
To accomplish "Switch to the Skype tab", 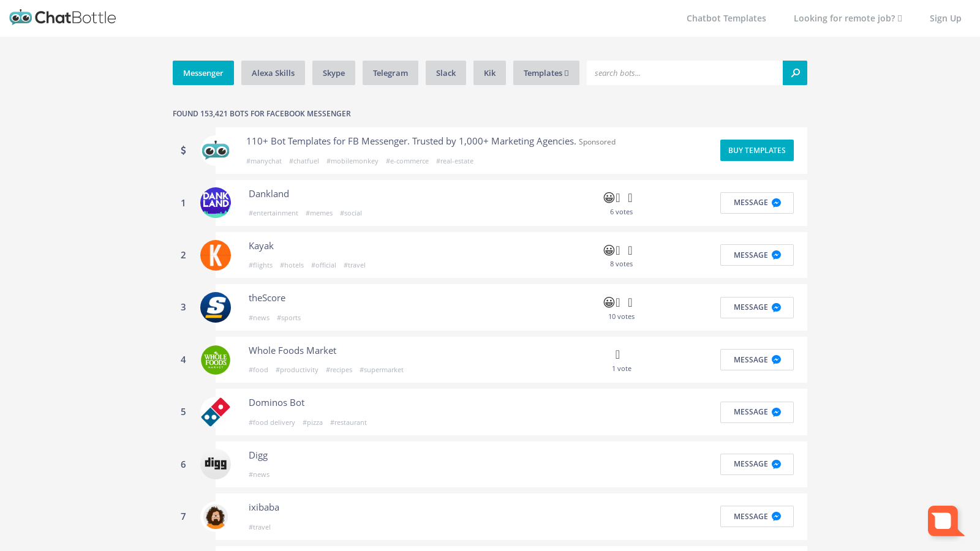I will coord(334,73).
